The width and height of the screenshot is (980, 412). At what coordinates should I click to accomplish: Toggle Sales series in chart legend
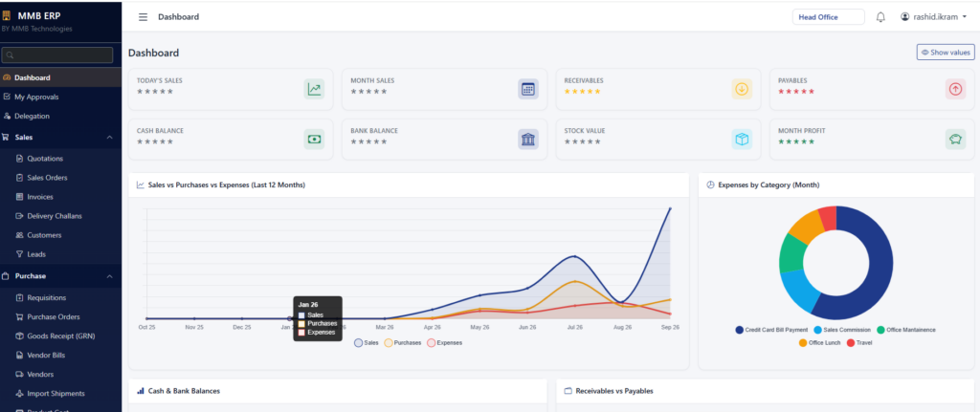(367, 343)
